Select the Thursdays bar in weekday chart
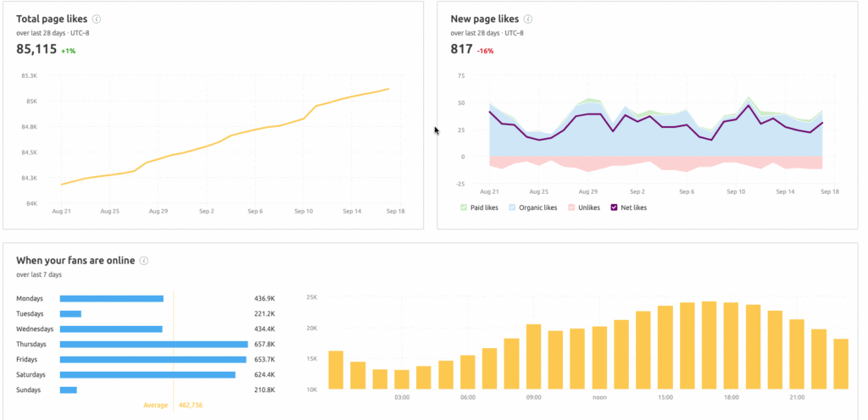The width and height of the screenshot is (868, 420). (153, 345)
